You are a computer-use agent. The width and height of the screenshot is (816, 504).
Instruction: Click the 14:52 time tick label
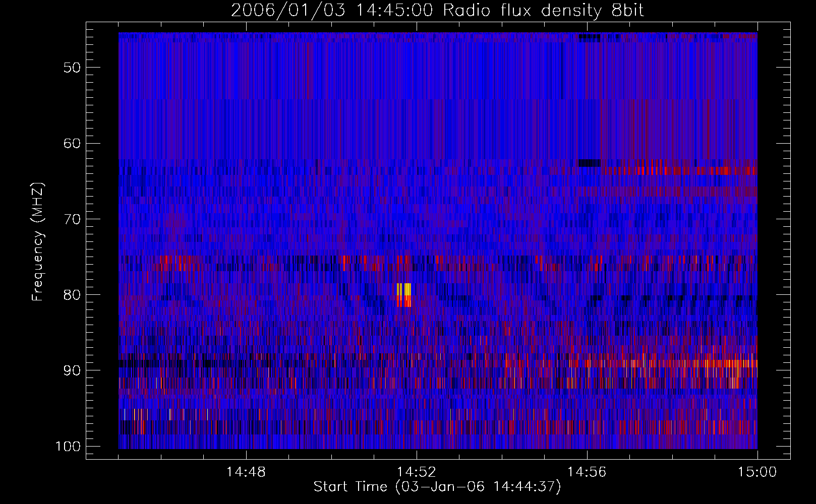(417, 472)
